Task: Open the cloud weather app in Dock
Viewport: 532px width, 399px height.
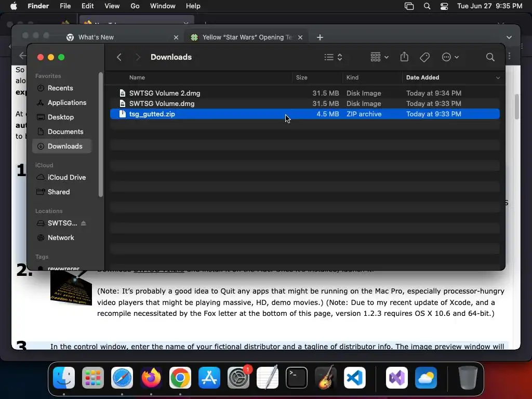Action: [426, 377]
